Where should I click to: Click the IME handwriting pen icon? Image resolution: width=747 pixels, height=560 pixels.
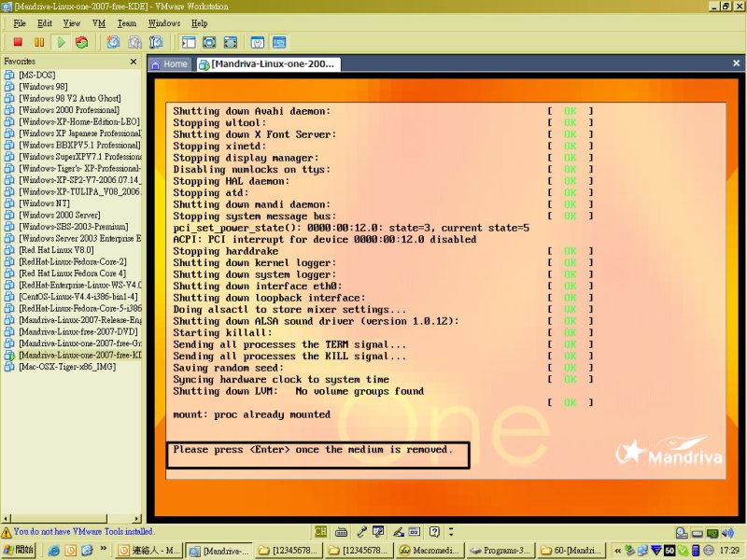click(x=399, y=532)
